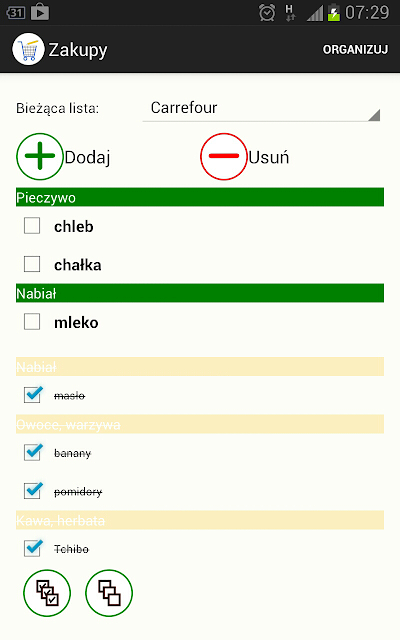The image size is (400, 640).
Task: Open the ORGANIZUJ menu action
Action: click(355, 49)
